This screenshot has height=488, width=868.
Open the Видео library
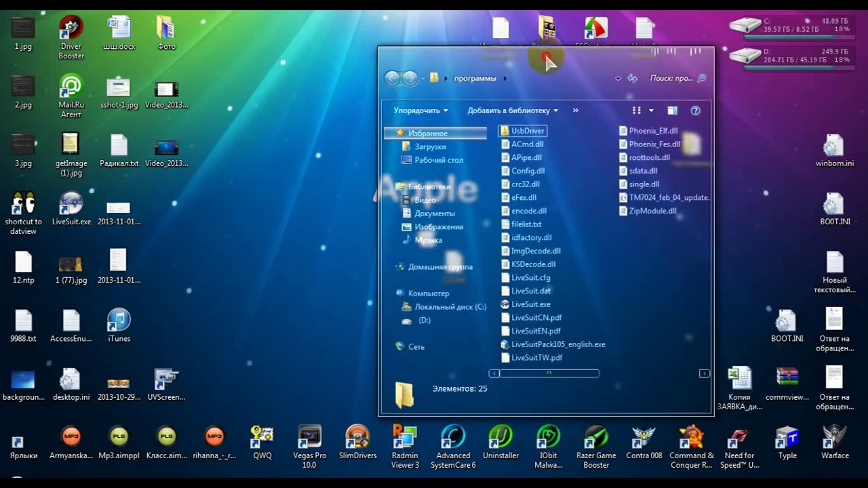click(x=425, y=200)
